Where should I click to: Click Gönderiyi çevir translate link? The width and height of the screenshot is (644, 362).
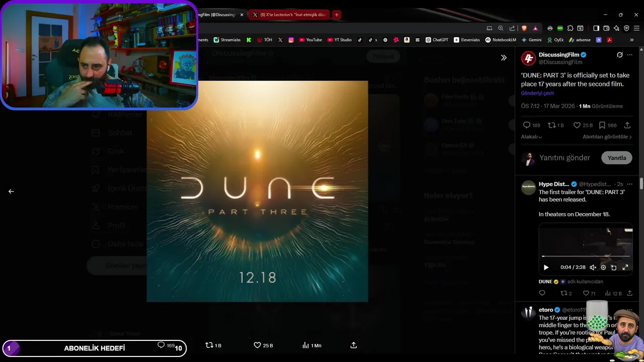537,93
